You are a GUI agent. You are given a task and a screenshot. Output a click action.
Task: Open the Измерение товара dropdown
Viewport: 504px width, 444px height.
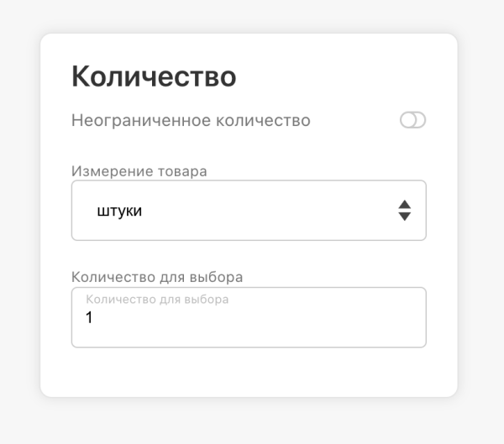point(249,211)
